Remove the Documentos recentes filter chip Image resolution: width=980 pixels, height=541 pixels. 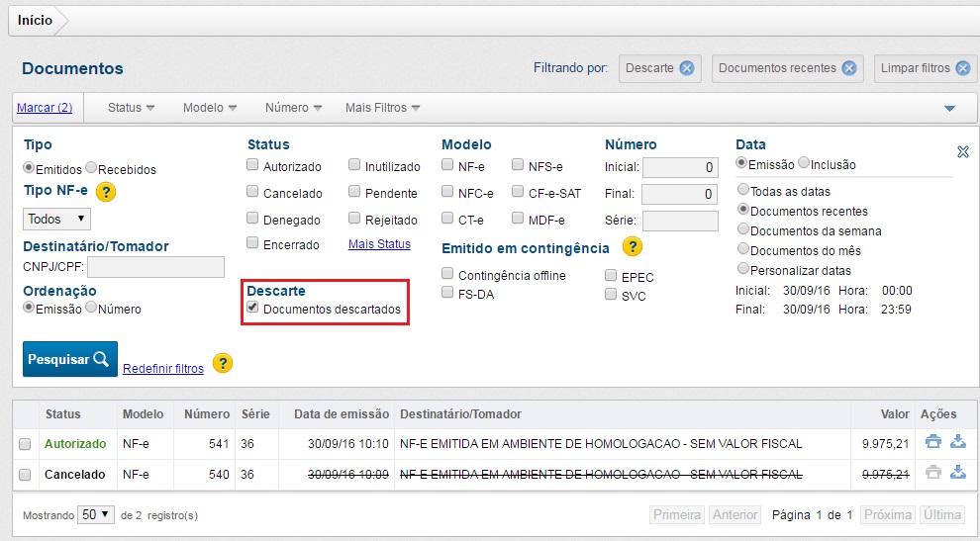[x=848, y=68]
